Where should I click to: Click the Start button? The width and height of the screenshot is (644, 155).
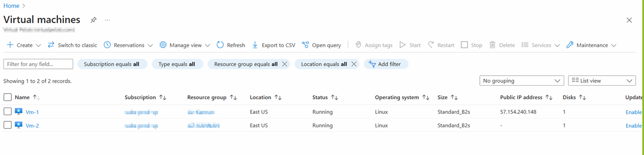point(410,45)
